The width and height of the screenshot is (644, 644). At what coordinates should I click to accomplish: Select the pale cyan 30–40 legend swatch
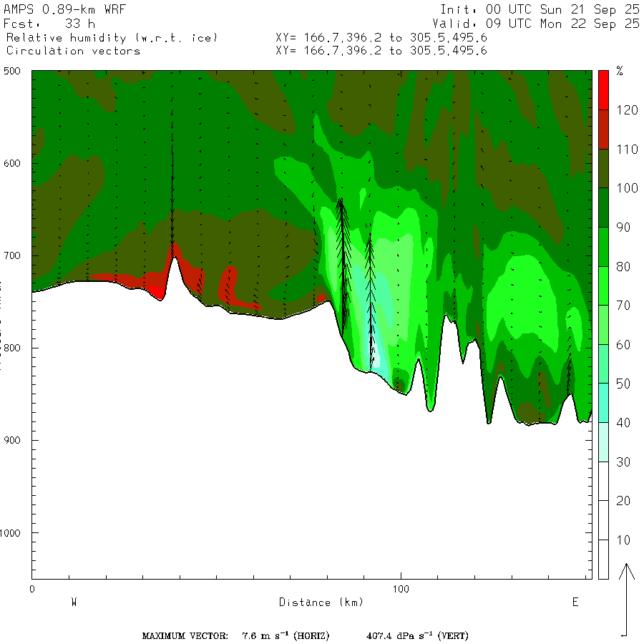point(603,442)
